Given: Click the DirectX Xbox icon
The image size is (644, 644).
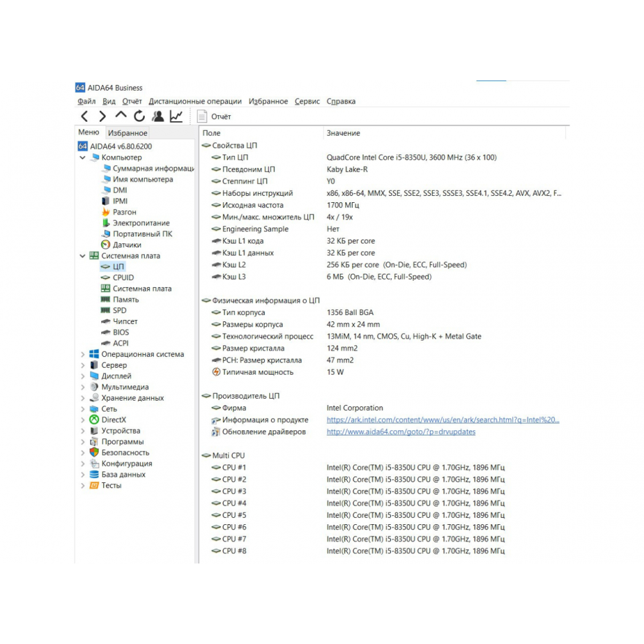Looking at the screenshot, I should click(94, 420).
